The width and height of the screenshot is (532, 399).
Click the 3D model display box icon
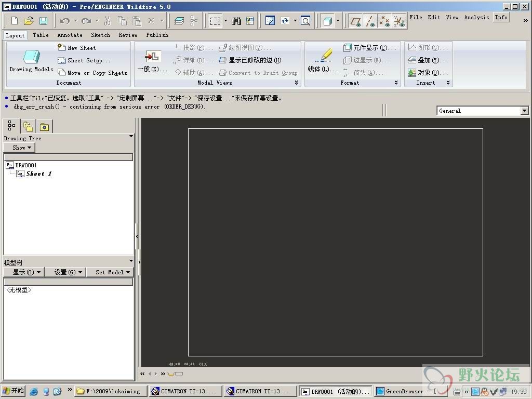(x=327, y=21)
